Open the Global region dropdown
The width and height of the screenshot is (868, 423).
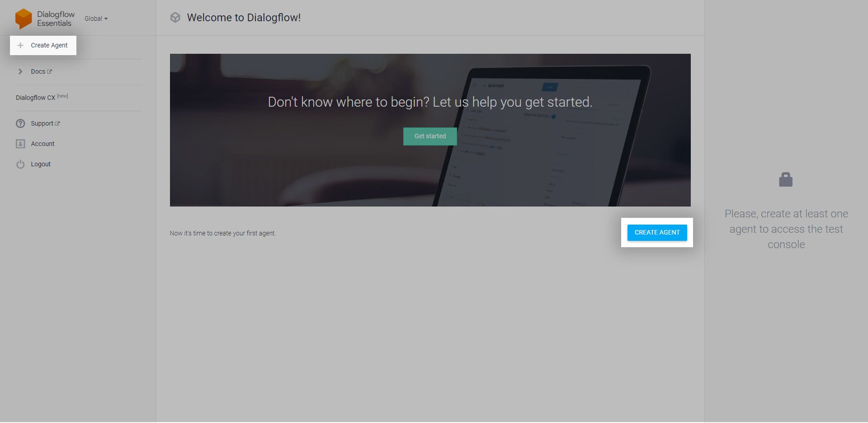click(x=96, y=19)
